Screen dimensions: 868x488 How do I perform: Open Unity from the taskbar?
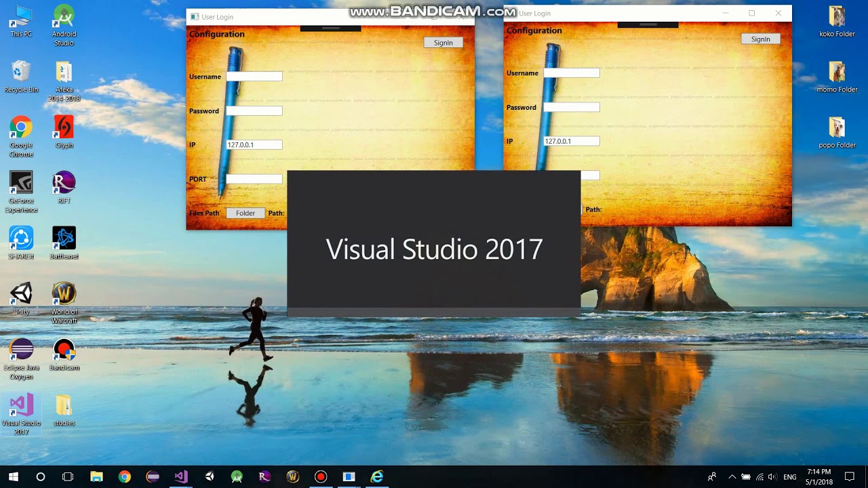(209, 476)
